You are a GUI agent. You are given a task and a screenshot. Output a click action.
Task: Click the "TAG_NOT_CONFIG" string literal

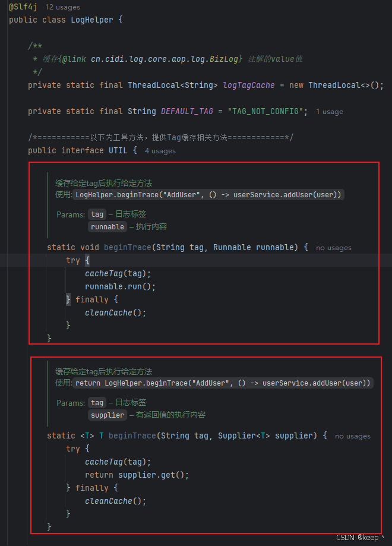point(265,111)
